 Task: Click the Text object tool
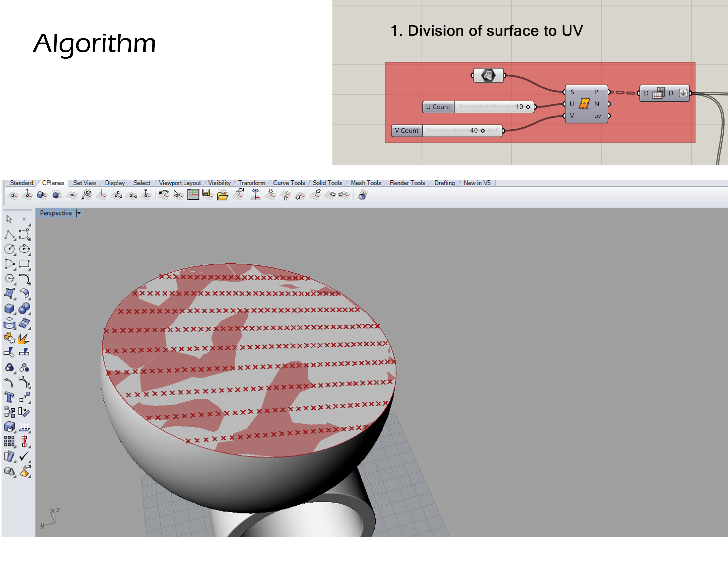click(x=9, y=397)
